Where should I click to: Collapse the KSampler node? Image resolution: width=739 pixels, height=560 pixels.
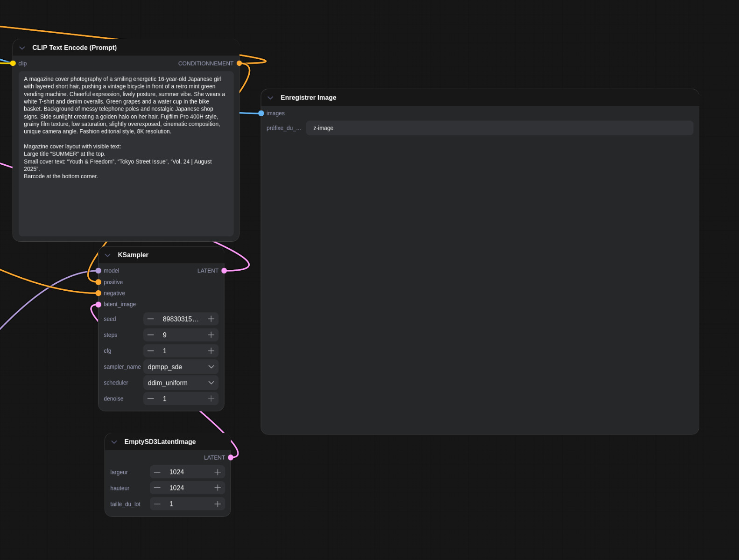108,255
